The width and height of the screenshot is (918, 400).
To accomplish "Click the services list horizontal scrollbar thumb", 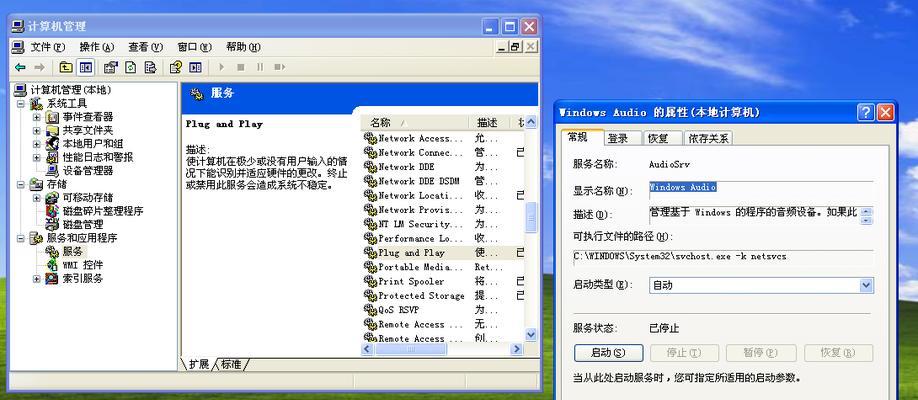I will click(x=410, y=349).
